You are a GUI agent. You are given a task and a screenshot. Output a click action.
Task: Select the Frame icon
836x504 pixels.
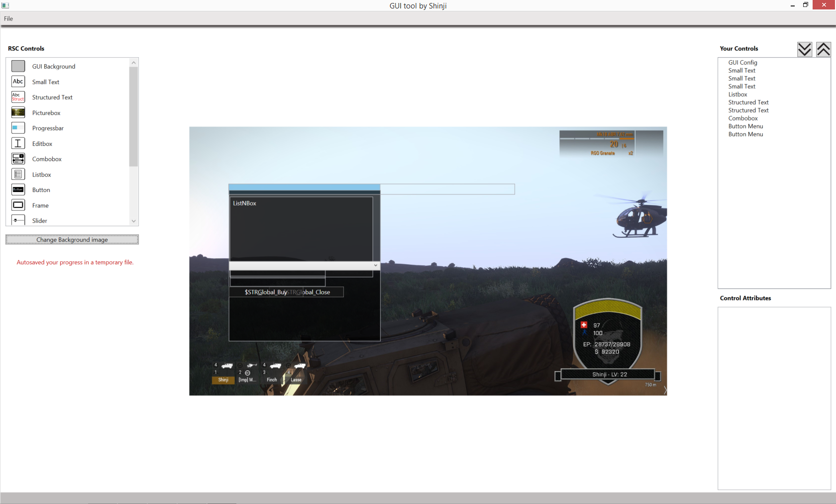[18, 205]
